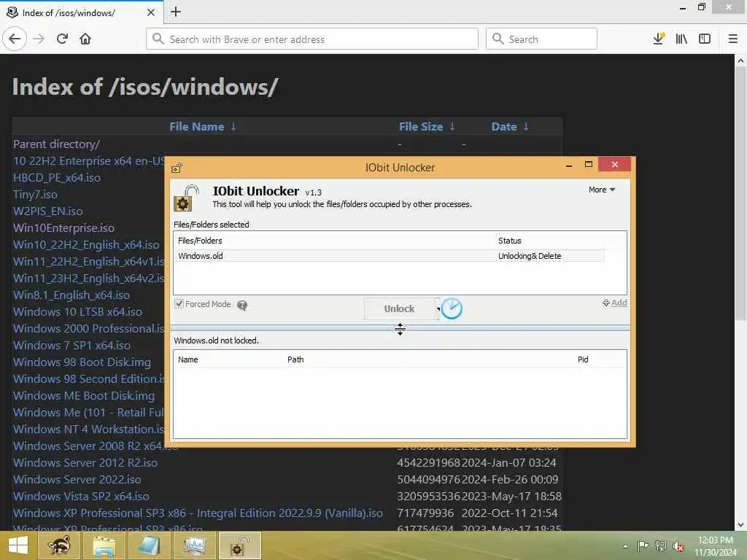The height and width of the screenshot is (560, 747).
Task: Toggle the Forced Mode checkbox
Action: (x=179, y=304)
